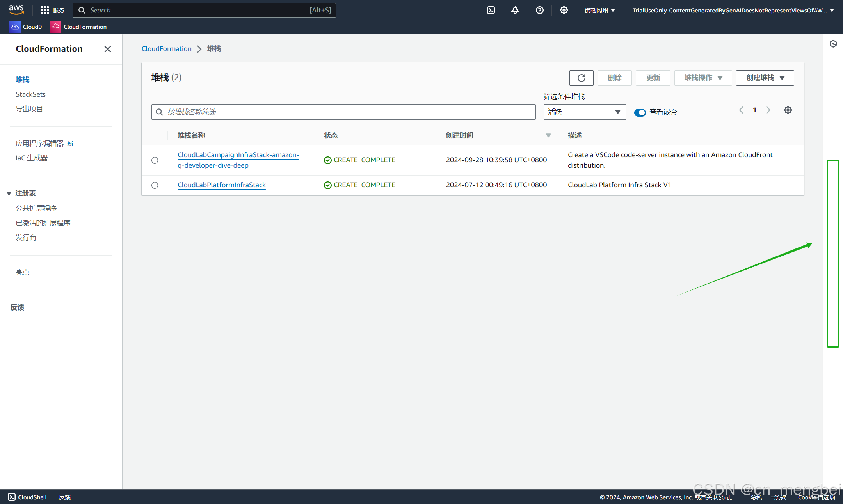Open the account menu dropdown
The height and width of the screenshot is (504, 843).
[x=733, y=10]
